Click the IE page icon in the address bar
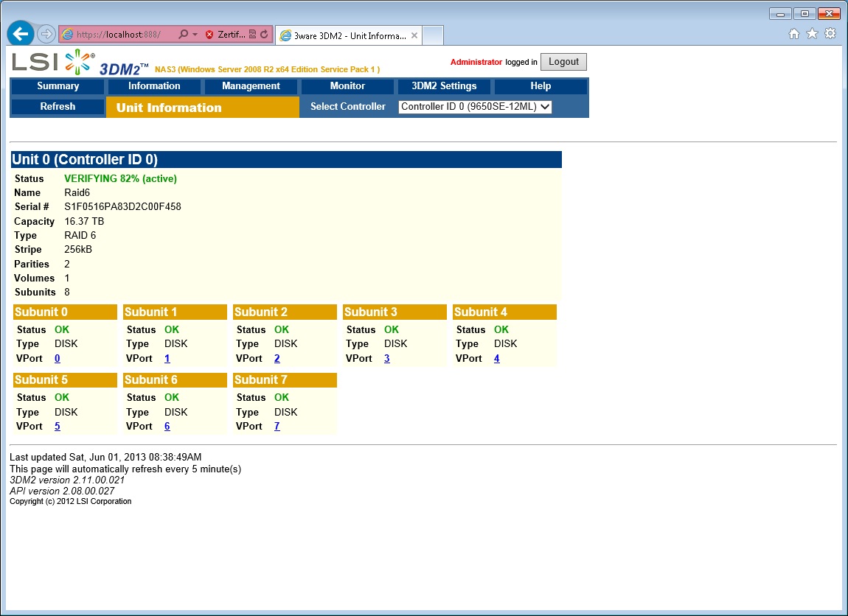848x616 pixels. pos(68,34)
